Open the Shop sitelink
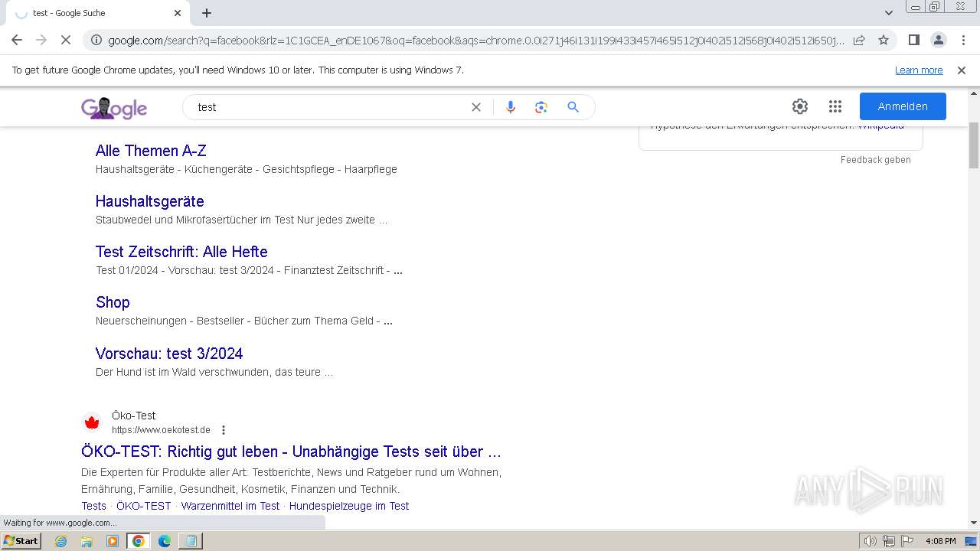Viewport: 980px width, 551px height. click(113, 302)
